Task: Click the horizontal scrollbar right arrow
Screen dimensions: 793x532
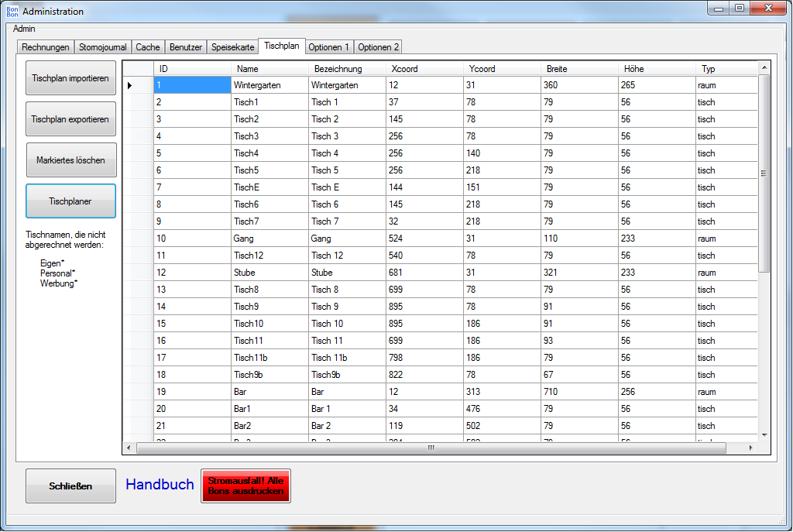Action: (x=750, y=448)
